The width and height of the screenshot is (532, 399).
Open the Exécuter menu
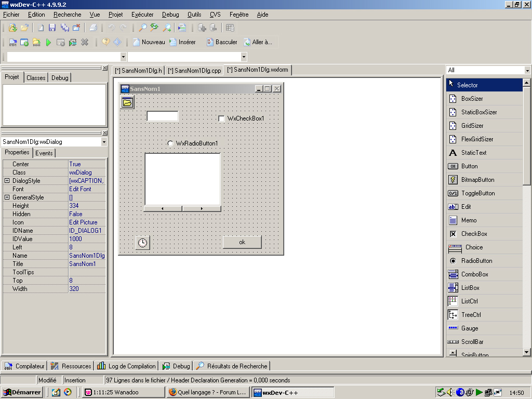[x=142, y=15]
